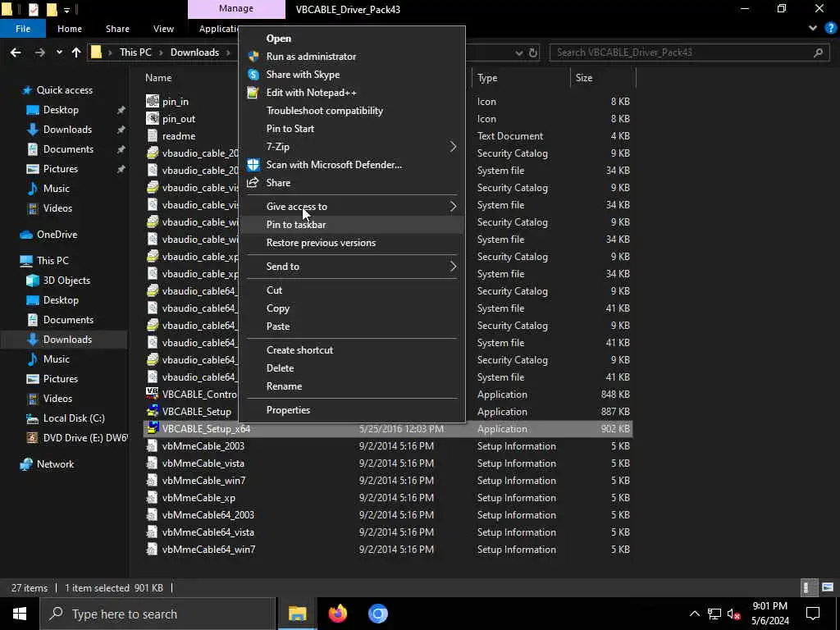Open the File ribbon tab

coord(23,29)
